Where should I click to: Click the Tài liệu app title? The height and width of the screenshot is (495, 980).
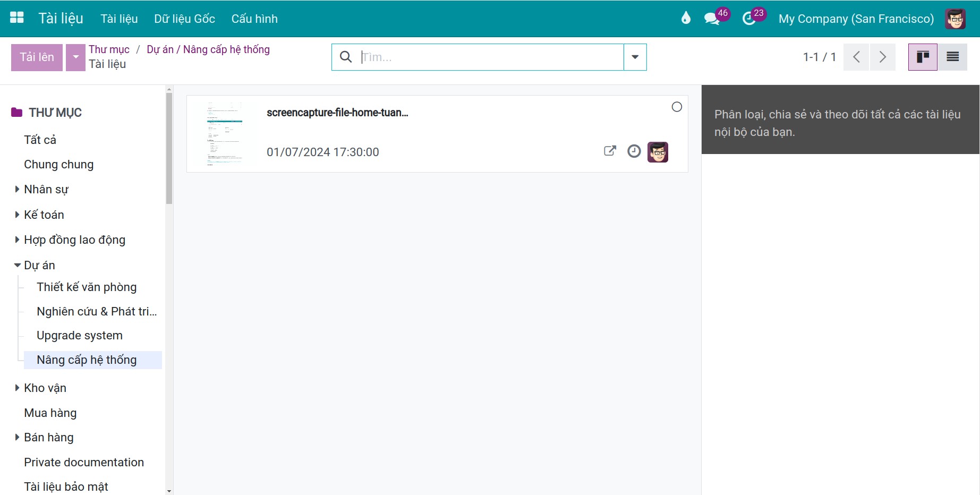click(x=61, y=19)
